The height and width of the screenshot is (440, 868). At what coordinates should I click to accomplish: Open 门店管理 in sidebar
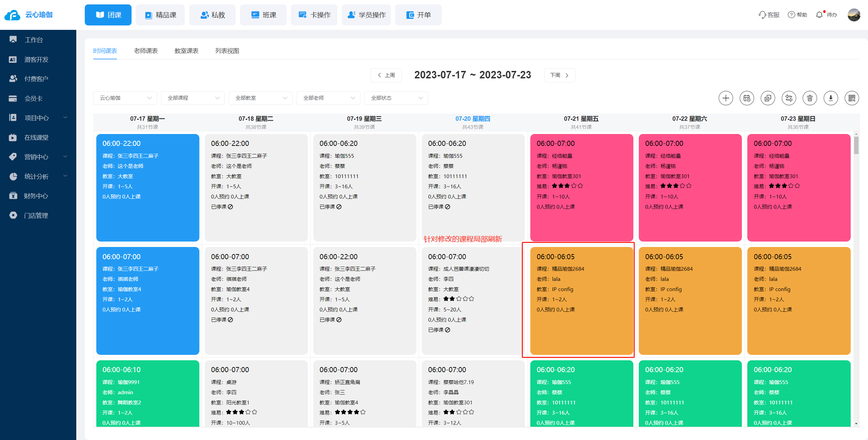pyautogui.click(x=38, y=215)
